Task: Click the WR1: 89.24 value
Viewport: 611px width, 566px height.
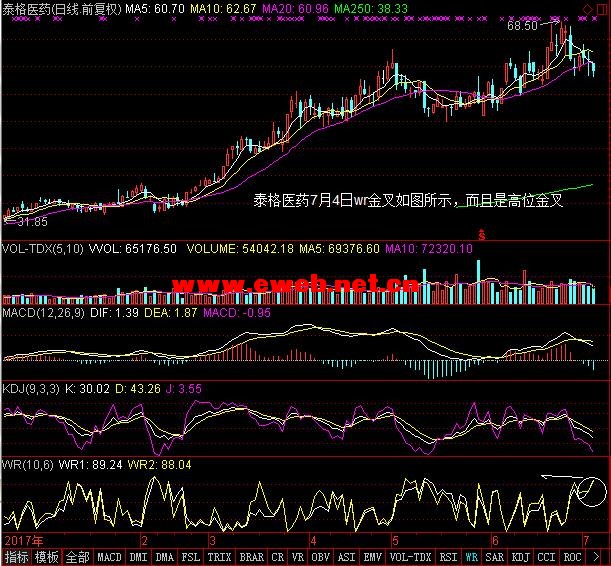Action: [x=90, y=465]
